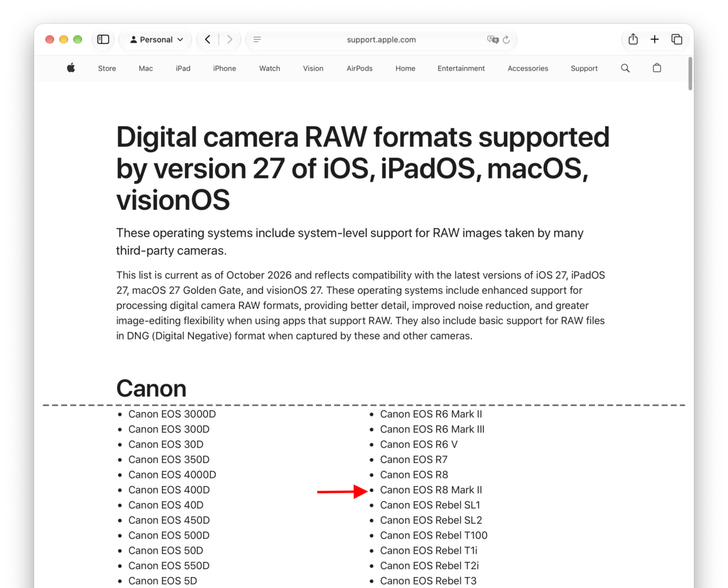Click the Canon EOS R7 entry
728x588 pixels.
414,459
